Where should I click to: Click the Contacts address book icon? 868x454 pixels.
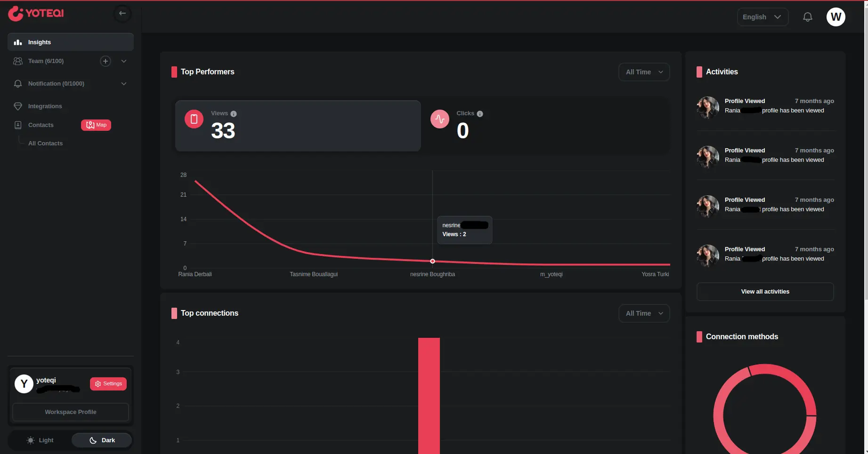coord(18,125)
